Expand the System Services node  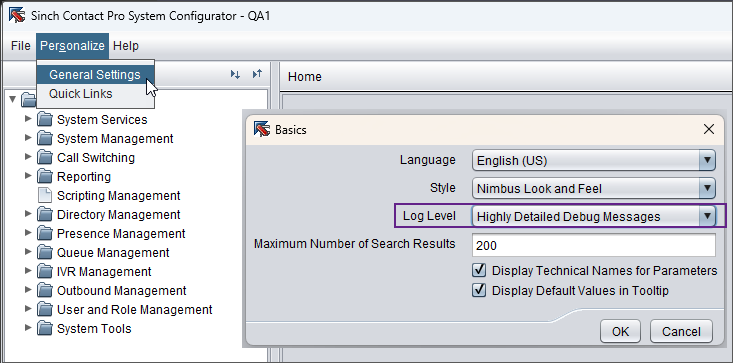tap(28, 119)
